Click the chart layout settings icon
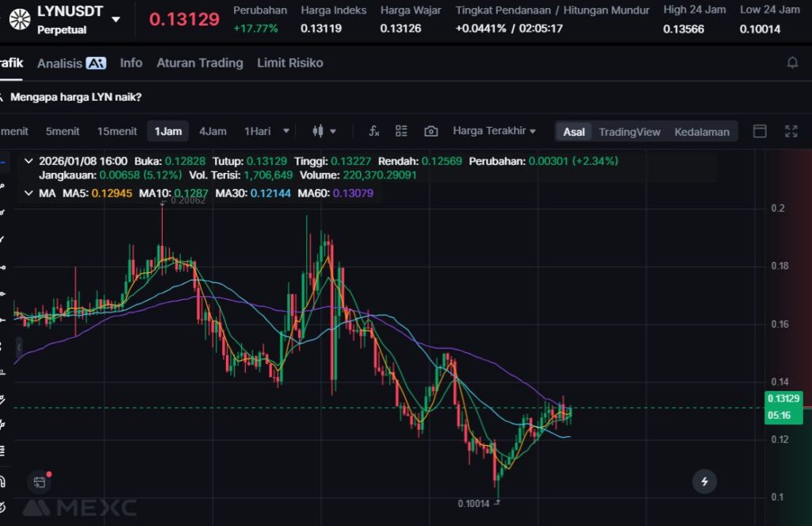Image resolution: width=812 pixels, height=526 pixels. pos(401,131)
